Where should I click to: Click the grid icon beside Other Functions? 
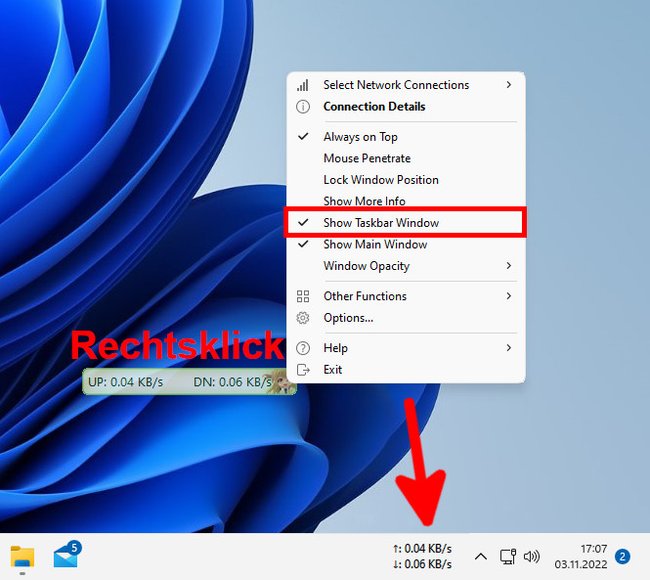pyautogui.click(x=303, y=296)
